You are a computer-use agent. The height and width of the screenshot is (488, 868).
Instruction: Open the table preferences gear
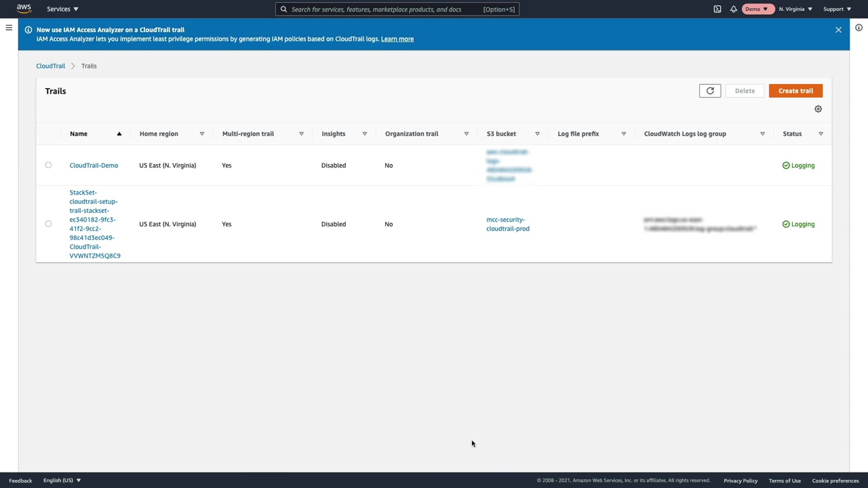[x=818, y=109]
